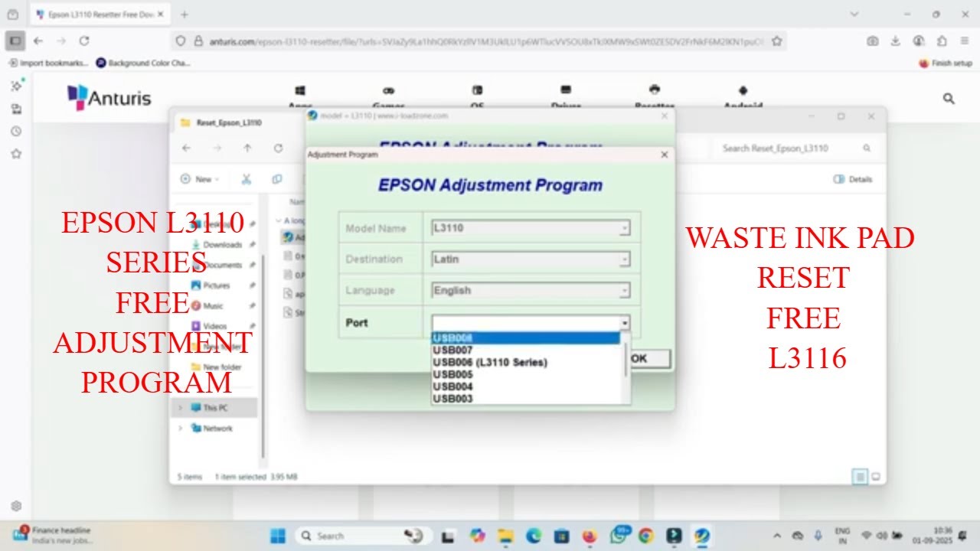Choose USB006 (L3110 Series) port

click(526, 363)
